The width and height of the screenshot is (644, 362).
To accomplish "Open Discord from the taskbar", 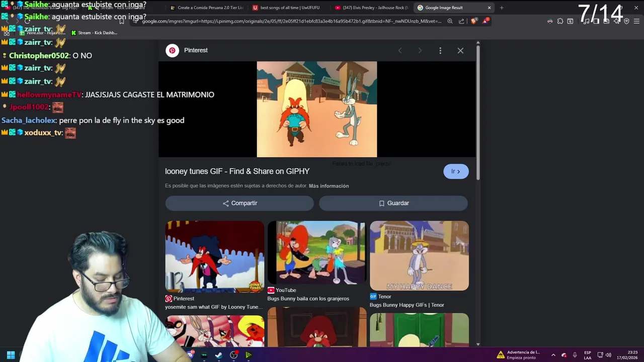I will coord(190,355).
